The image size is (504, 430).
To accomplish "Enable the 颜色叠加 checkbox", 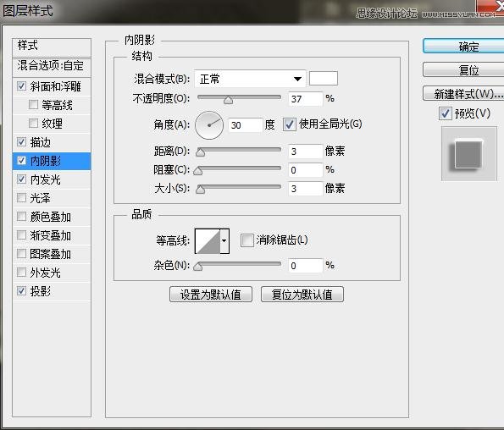I will pos(21,216).
